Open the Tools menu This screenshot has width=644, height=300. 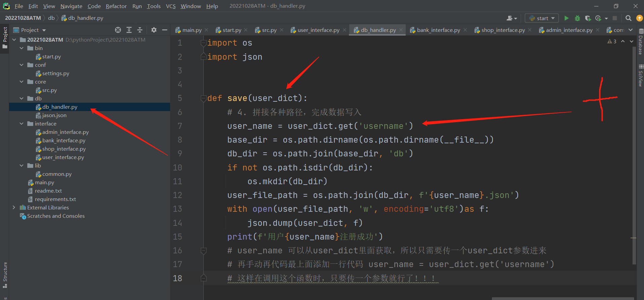(x=154, y=6)
